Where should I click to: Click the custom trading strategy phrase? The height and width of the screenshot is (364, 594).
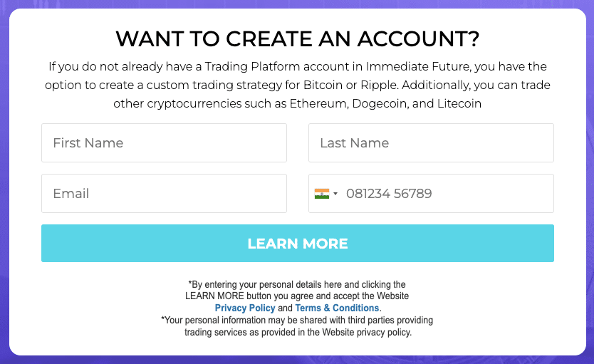pos(214,85)
